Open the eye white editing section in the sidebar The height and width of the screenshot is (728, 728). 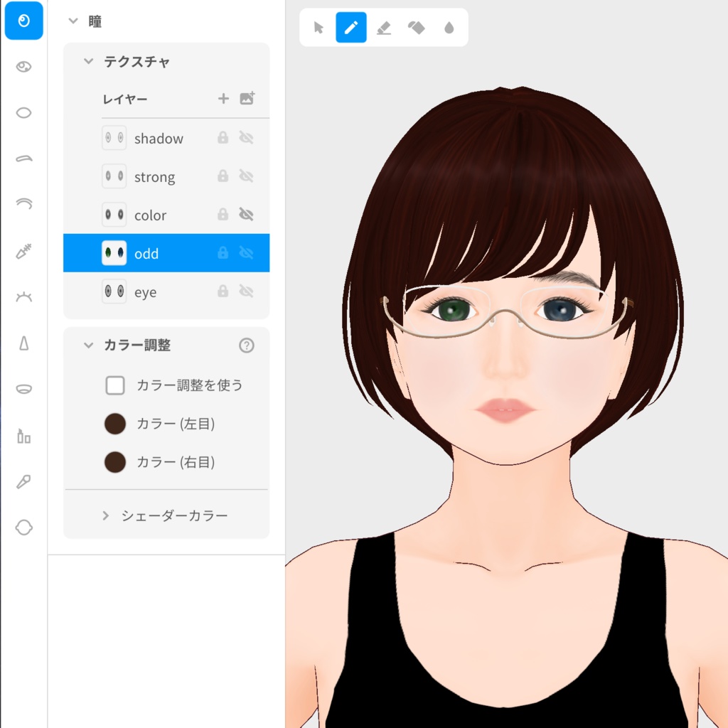coord(23,112)
